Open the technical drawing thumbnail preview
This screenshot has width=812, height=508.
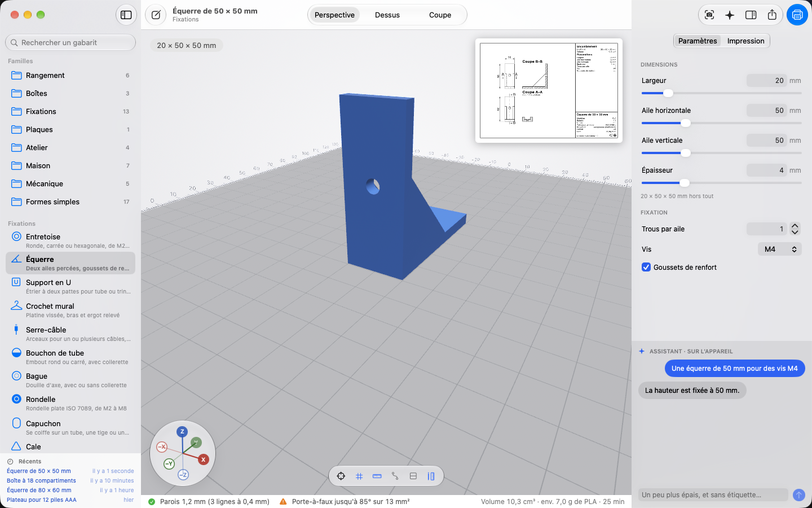coord(549,90)
